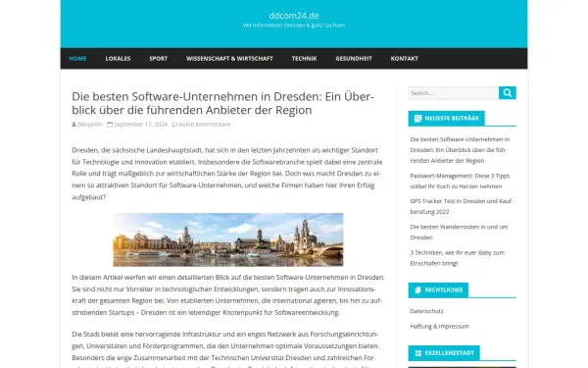The height and width of the screenshot is (368, 588).
Task: Open the GPS Tracker Test post
Action: pyautogui.click(x=462, y=206)
